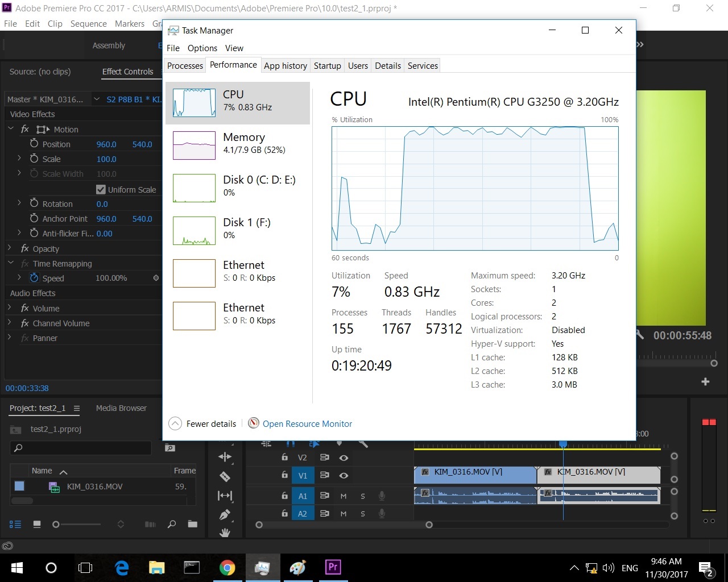This screenshot has width=728, height=582.
Task: Click the Open Resource Monitor link
Action: click(x=307, y=423)
